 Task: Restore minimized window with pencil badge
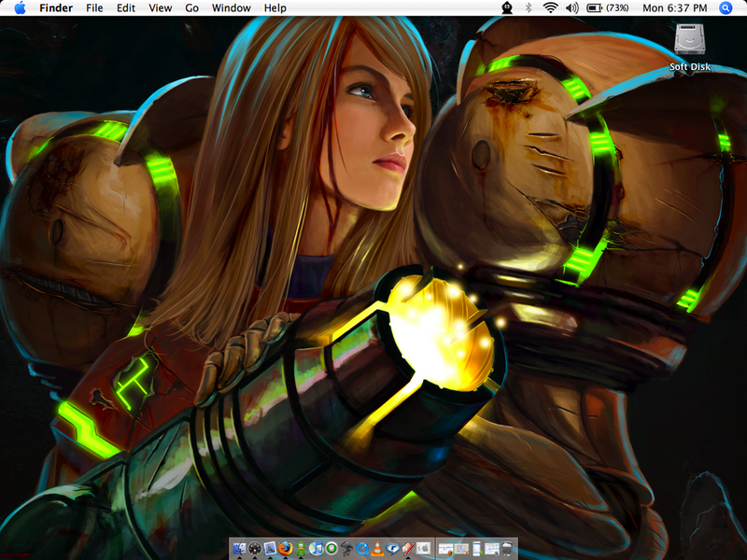(461, 549)
